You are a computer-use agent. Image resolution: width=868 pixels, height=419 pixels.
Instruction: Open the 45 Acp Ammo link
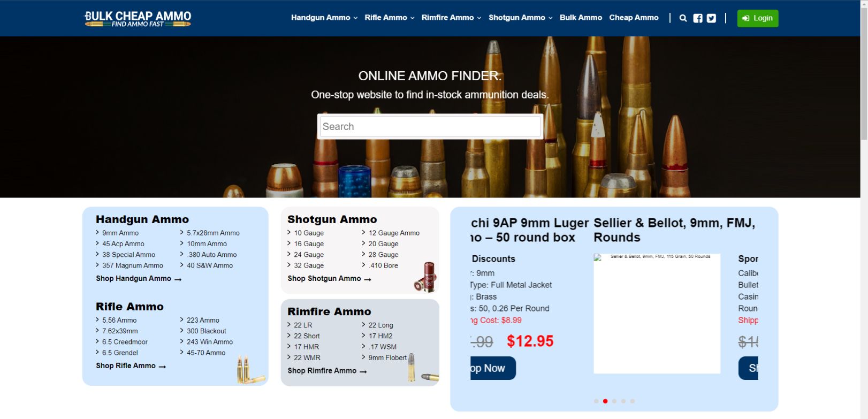(123, 243)
